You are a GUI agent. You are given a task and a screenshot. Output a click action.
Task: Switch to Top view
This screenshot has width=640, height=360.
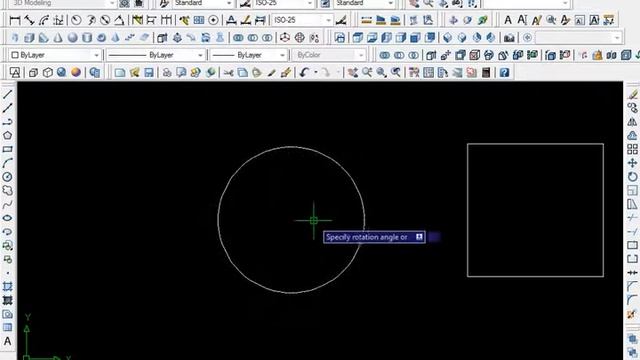358,38
